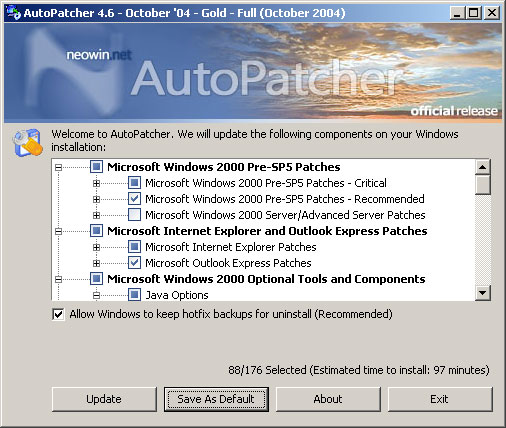Collapse Internet Explorer and Outlook Express Patches group
This screenshot has width=506, height=428.
(x=58, y=231)
